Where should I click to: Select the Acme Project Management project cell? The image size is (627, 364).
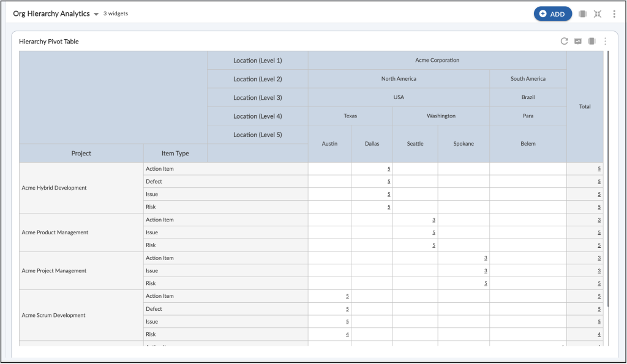81,271
